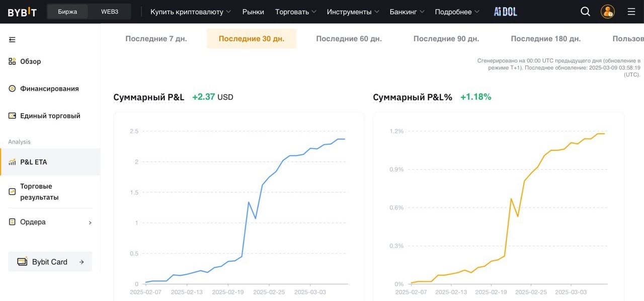Click the Торговые результаты icon
This screenshot has width=644, height=301.
12,192
